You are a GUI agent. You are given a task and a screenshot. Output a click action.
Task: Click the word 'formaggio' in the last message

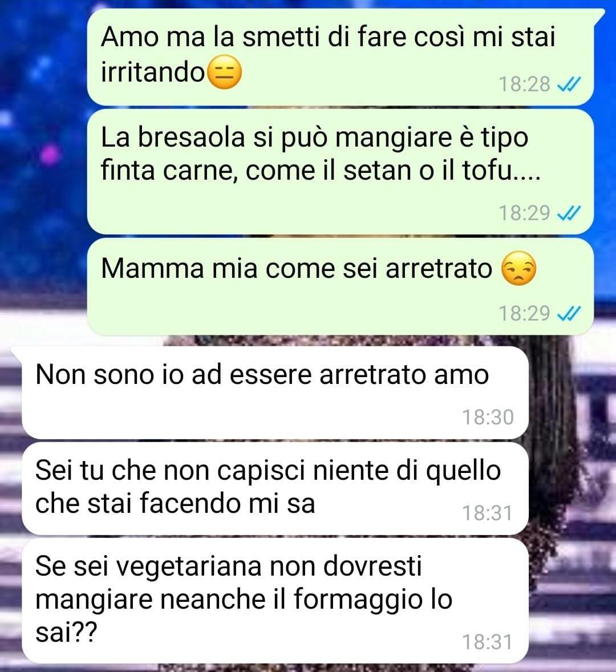358,601
